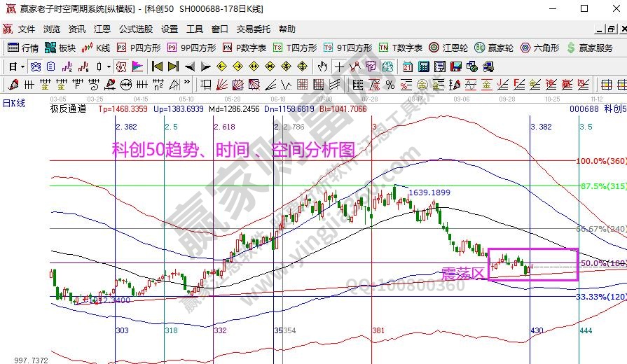Open the 日 period dropdown arrow
Viewport: 627px width, 364px height.
point(22,66)
